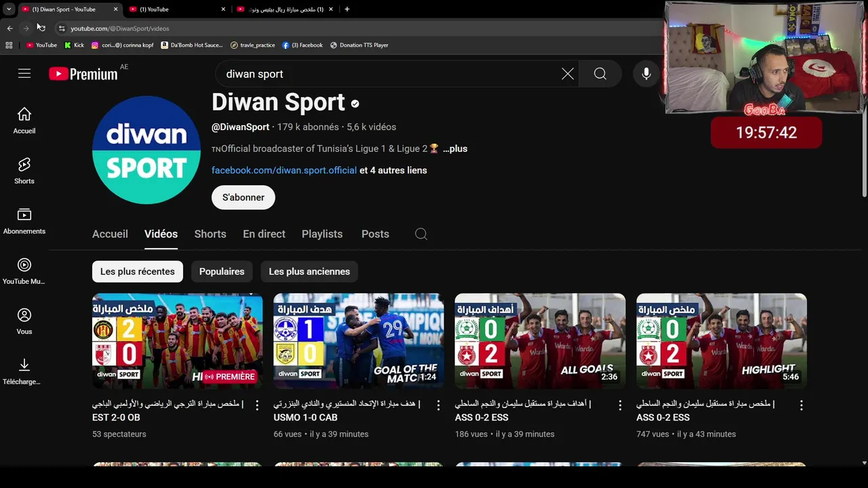Play the USMO 1-0 CAB goal thumbnail

[359, 341]
